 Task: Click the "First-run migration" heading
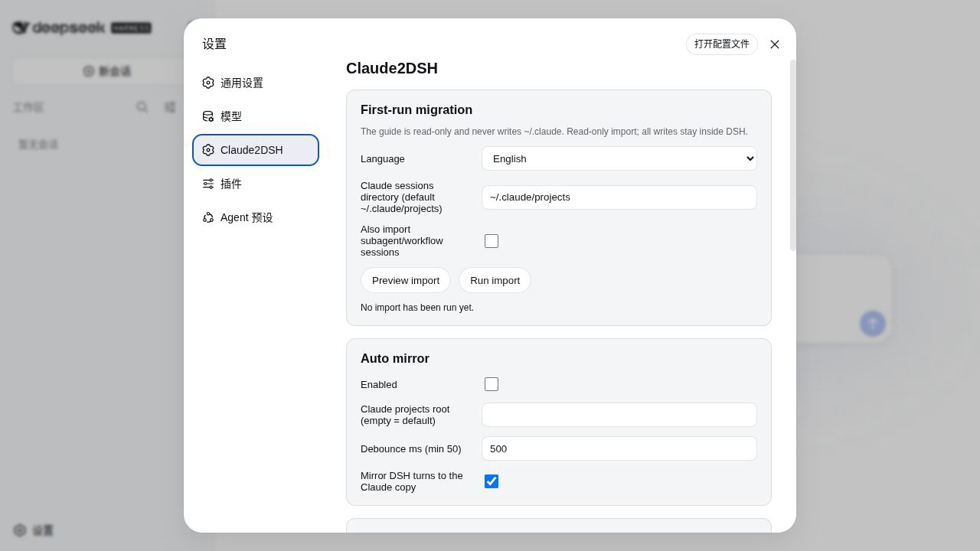click(x=416, y=110)
